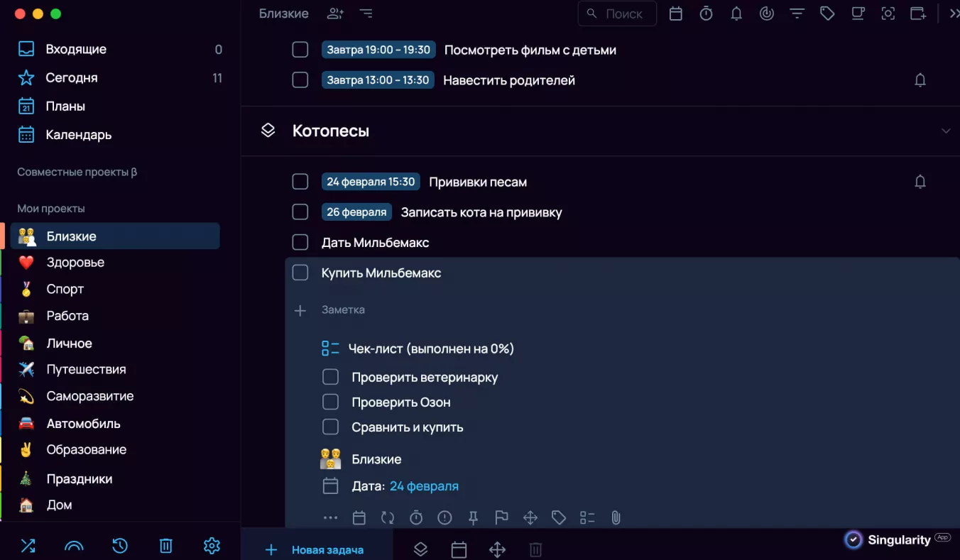Screen dimensions: 960x560
Task: Click the move arrows icon in task editor toolbar
Action: click(x=530, y=518)
